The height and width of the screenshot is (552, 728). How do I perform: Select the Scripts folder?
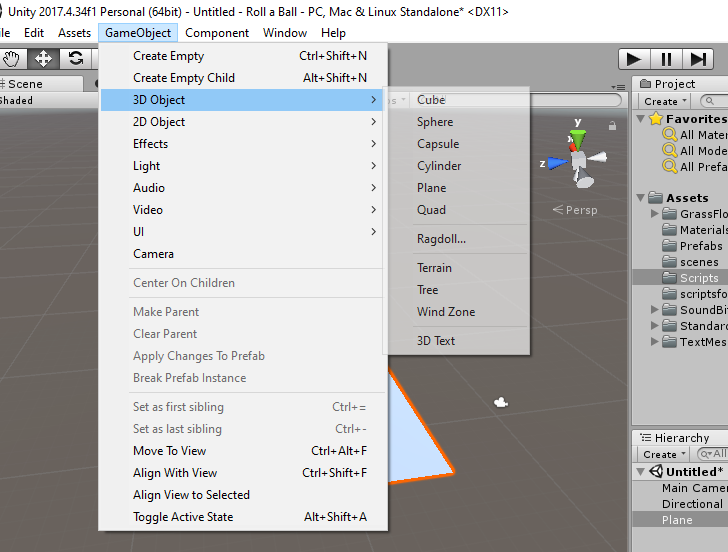coord(680,278)
